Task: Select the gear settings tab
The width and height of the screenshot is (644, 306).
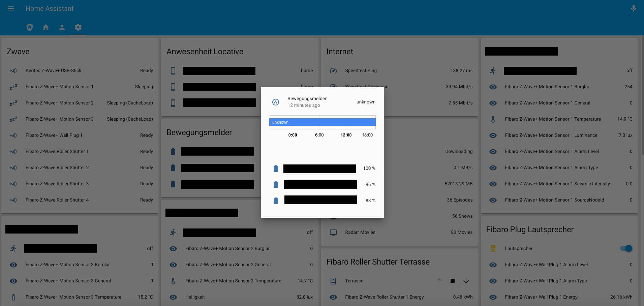Action: click(x=78, y=27)
